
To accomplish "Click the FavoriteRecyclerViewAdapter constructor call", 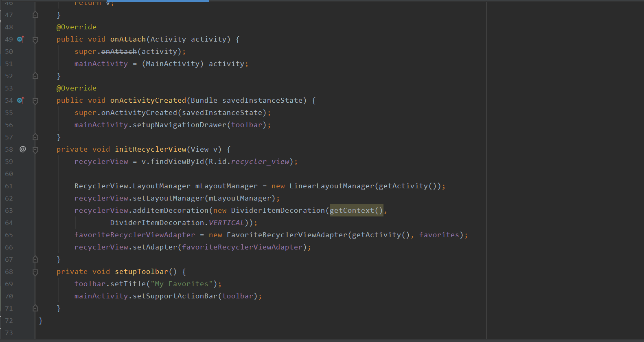I will [287, 235].
